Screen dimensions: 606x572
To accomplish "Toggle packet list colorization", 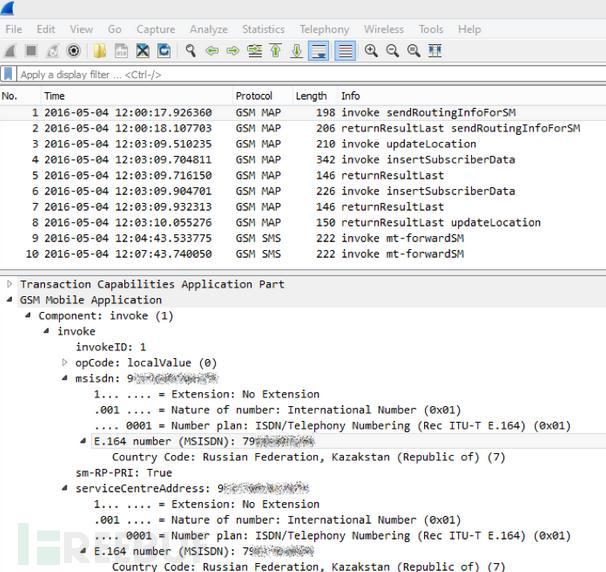I will [344, 51].
